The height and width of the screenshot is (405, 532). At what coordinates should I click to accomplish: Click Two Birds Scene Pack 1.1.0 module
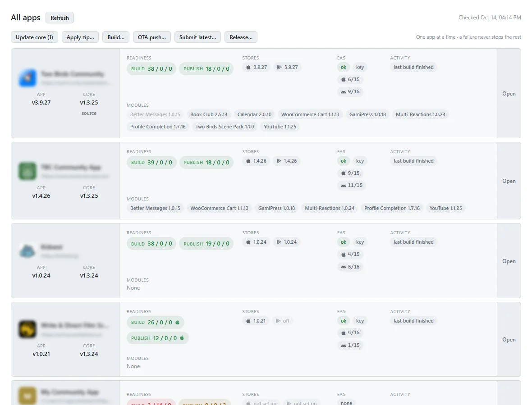click(225, 127)
